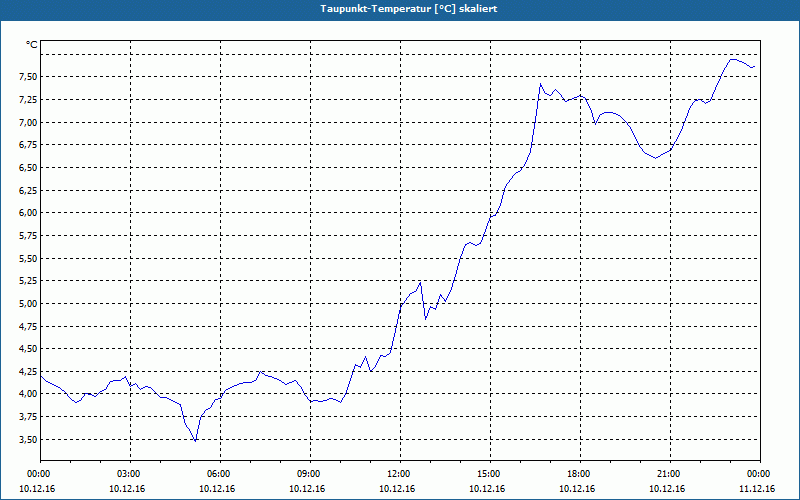This screenshot has height=500, width=800.
Task: Select the 10.12.16 date under 12:00
Action: (x=397, y=489)
